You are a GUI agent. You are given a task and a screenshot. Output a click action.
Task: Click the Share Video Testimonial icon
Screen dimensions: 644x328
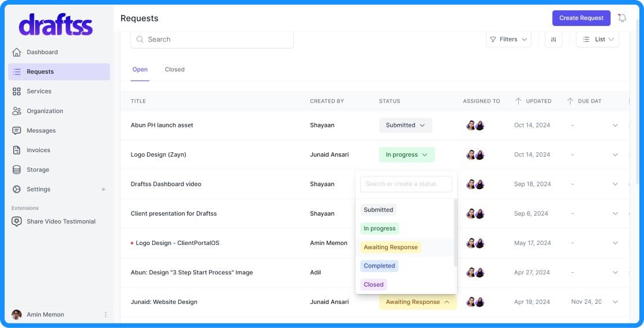17,221
